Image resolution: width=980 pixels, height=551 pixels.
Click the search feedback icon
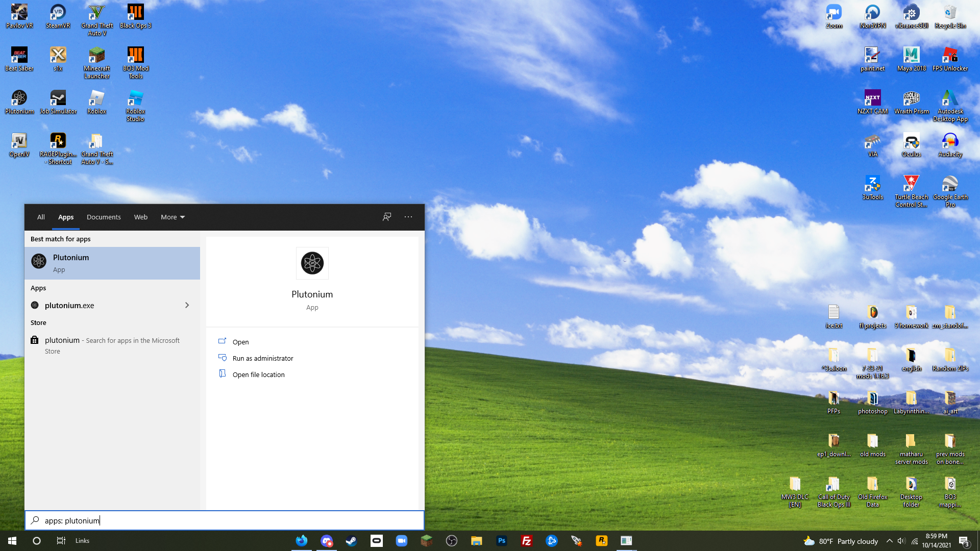point(387,217)
